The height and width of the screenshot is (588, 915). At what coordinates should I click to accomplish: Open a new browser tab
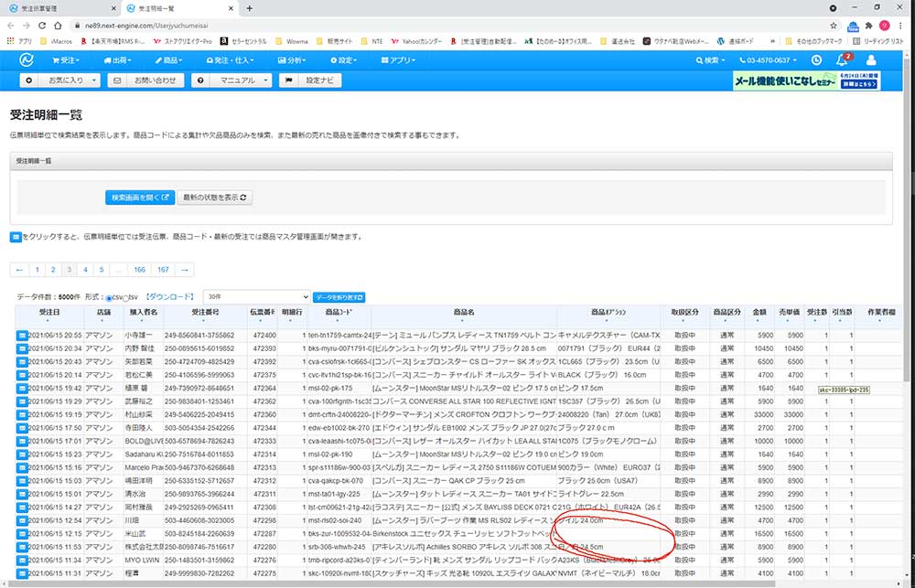[249, 9]
